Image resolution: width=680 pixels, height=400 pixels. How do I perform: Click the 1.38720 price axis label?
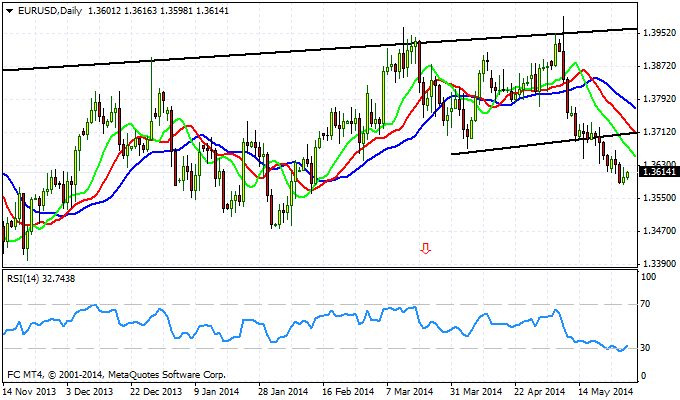coord(660,66)
